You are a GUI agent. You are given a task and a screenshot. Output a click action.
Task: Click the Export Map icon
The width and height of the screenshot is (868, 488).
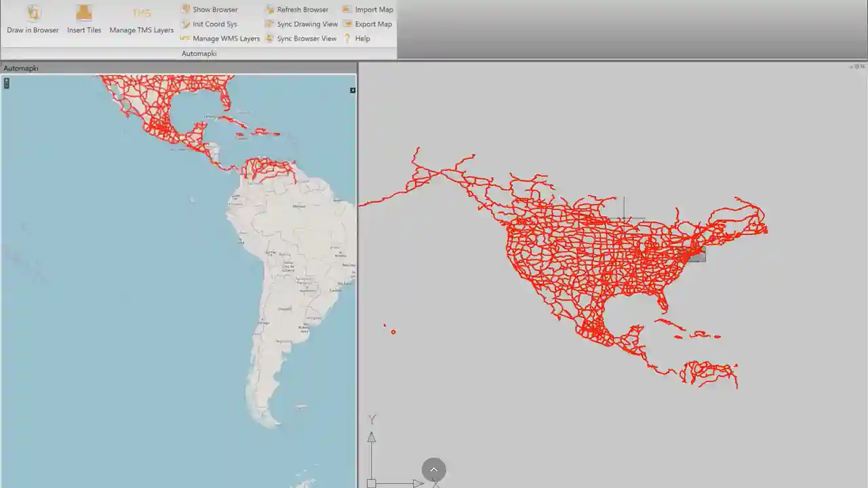coord(347,24)
